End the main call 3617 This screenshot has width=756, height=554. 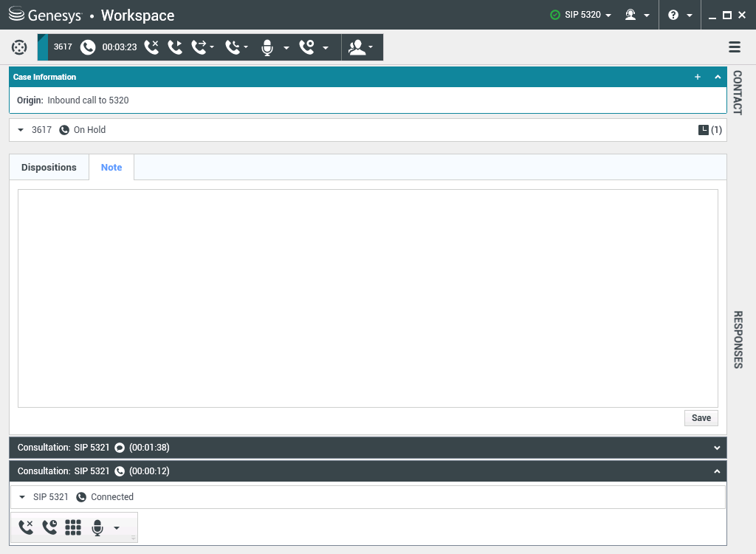coord(151,47)
